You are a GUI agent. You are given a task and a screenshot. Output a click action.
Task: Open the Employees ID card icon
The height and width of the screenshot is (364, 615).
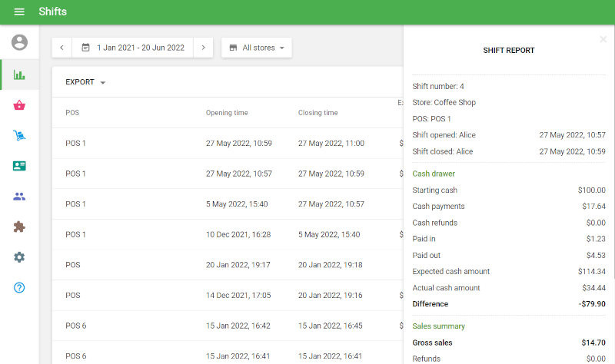[x=19, y=166]
